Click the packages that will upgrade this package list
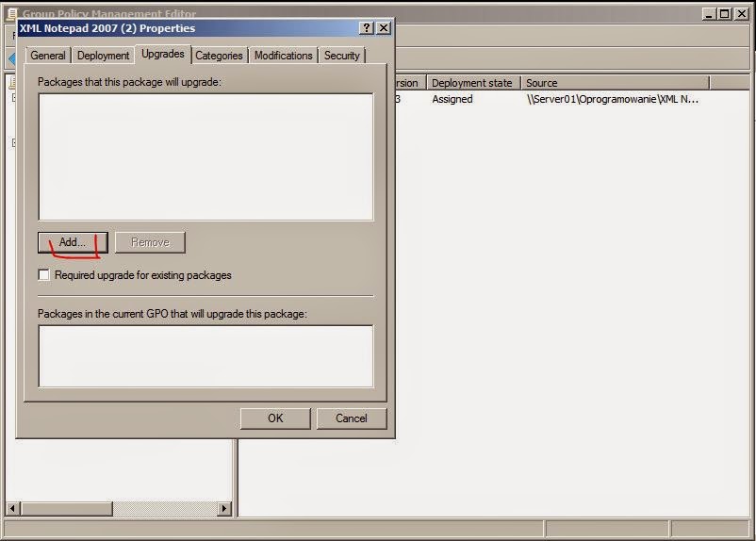756x541 pixels. coord(205,356)
